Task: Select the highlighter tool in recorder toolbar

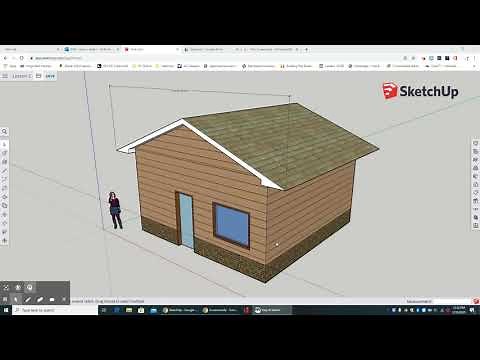Action: pyautogui.click(x=40, y=299)
